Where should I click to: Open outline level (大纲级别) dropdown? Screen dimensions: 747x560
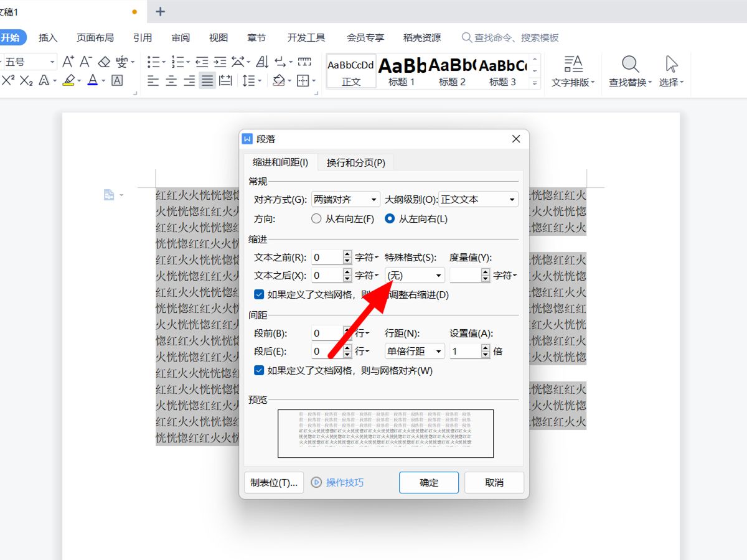pyautogui.click(x=479, y=200)
